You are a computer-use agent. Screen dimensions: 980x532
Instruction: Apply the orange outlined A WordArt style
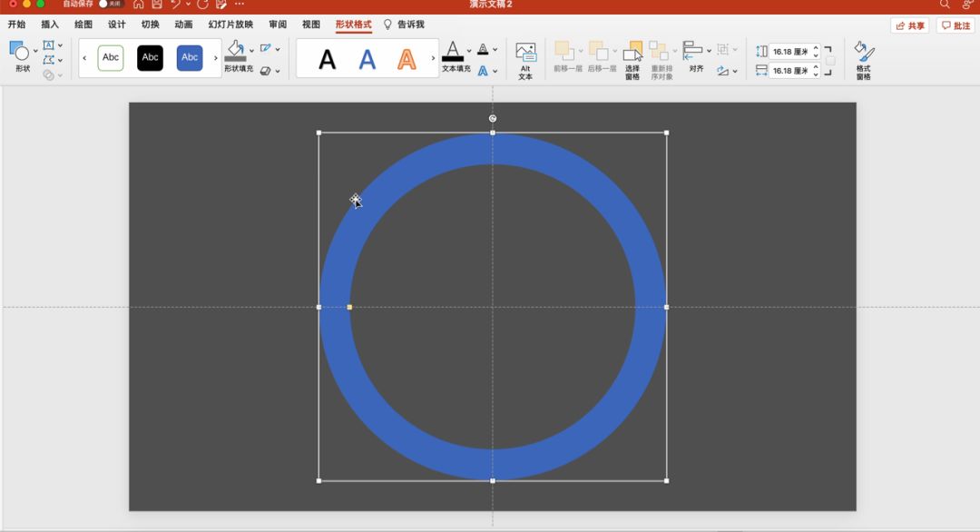[x=407, y=59]
